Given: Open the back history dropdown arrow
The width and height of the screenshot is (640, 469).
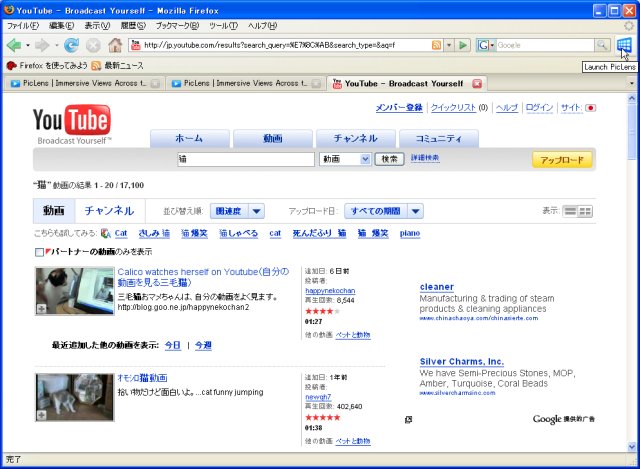Looking at the screenshot, I should 28,45.
